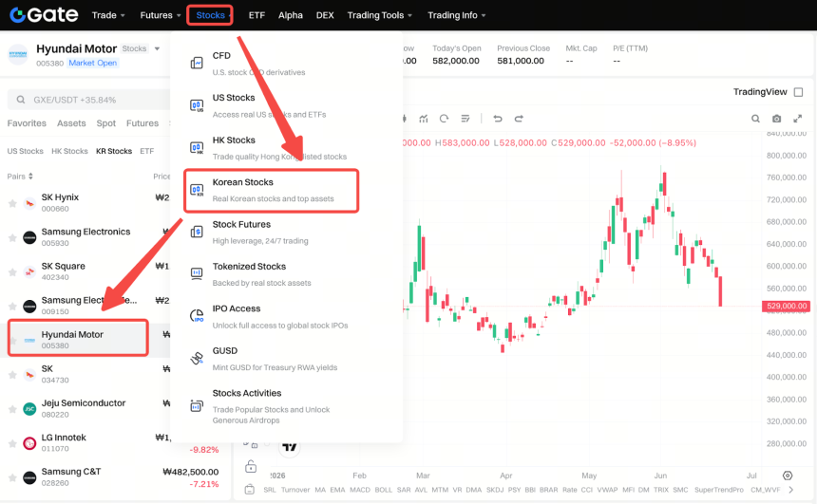Favorite Jeju Semiconductor with its star

[12, 409]
